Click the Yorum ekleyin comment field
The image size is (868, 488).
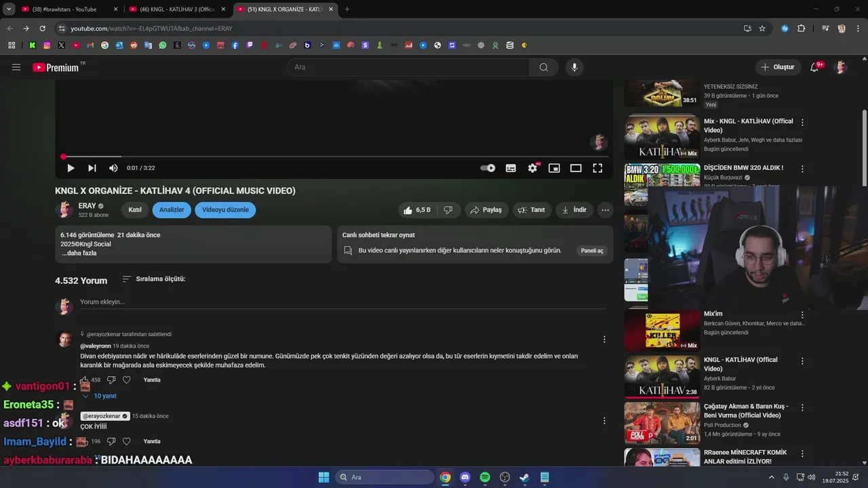point(342,302)
